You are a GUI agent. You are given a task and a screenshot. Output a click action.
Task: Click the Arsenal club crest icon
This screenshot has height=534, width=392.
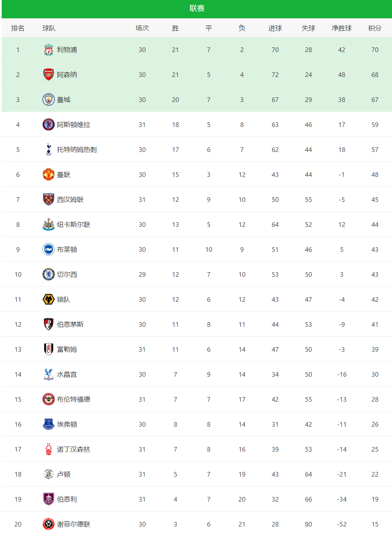pyautogui.click(x=49, y=75)
